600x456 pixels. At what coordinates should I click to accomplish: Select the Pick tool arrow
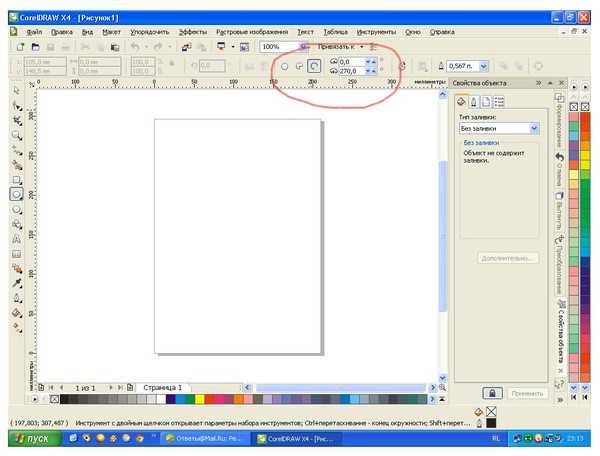(x=16, y=91)
